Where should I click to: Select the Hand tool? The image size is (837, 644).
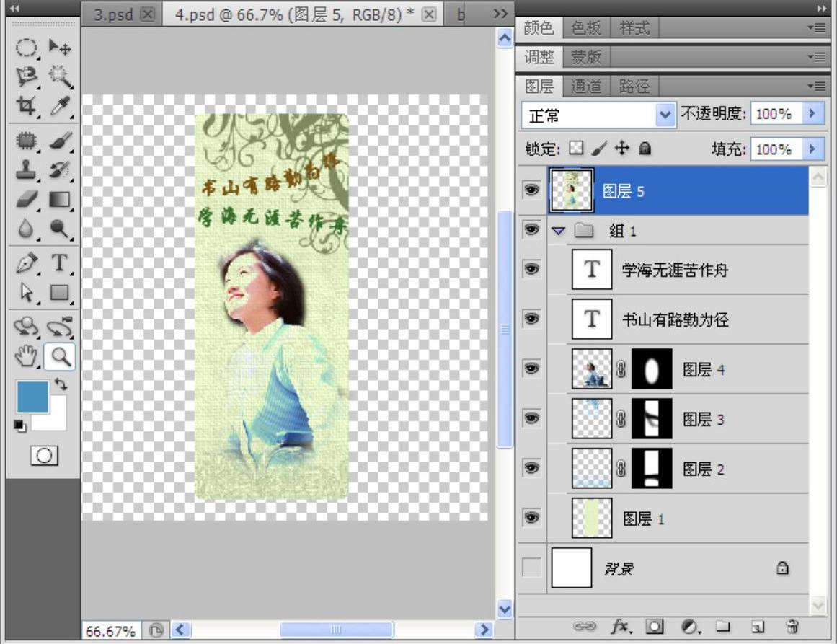[27, 356]
